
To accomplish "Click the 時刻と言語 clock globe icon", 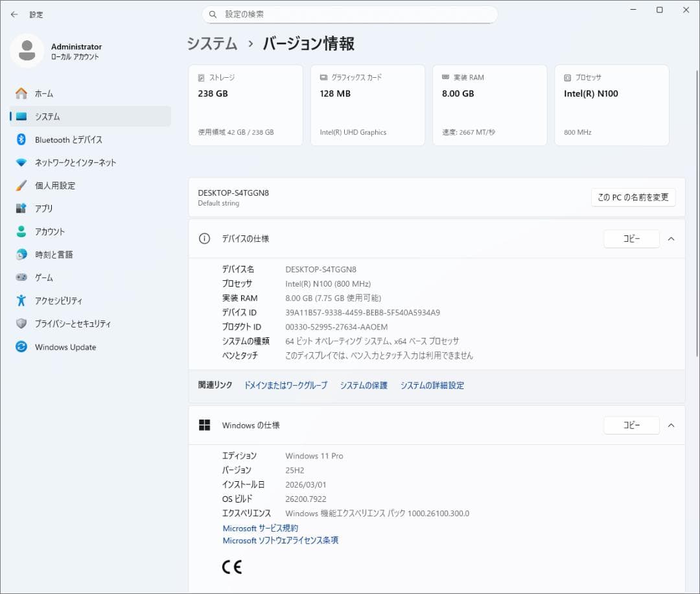I will tap(21, 255).
